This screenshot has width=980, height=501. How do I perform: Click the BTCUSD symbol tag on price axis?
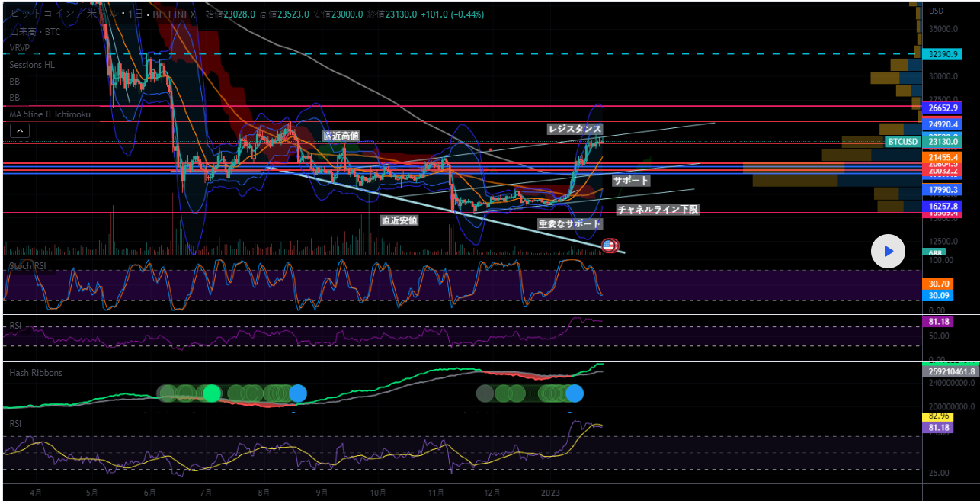tap(902, 142)
